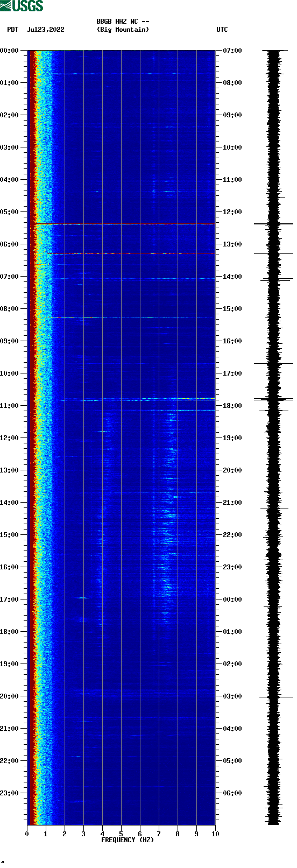The width and height of the screenshot is (297, 868).
Task: Click the 08:00 PDT time label
Action: click(9, 309)
